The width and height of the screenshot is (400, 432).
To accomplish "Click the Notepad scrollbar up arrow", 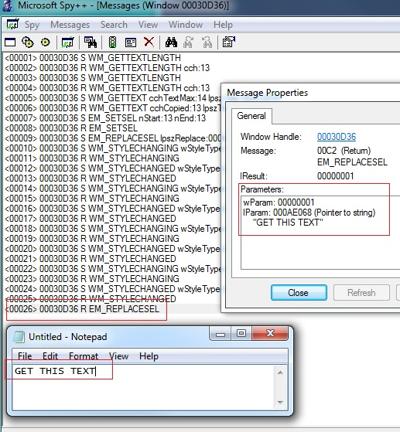I will 280,372.
